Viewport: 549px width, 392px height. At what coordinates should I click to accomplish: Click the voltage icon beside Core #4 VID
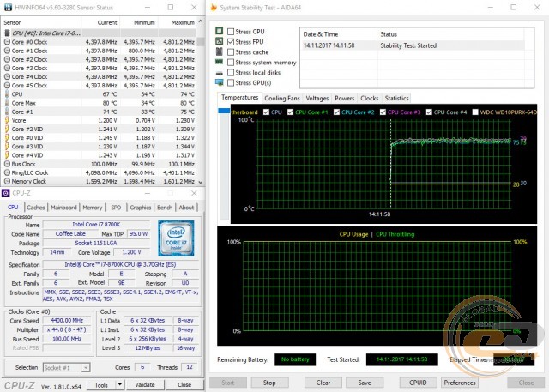[x=7, y=155]
